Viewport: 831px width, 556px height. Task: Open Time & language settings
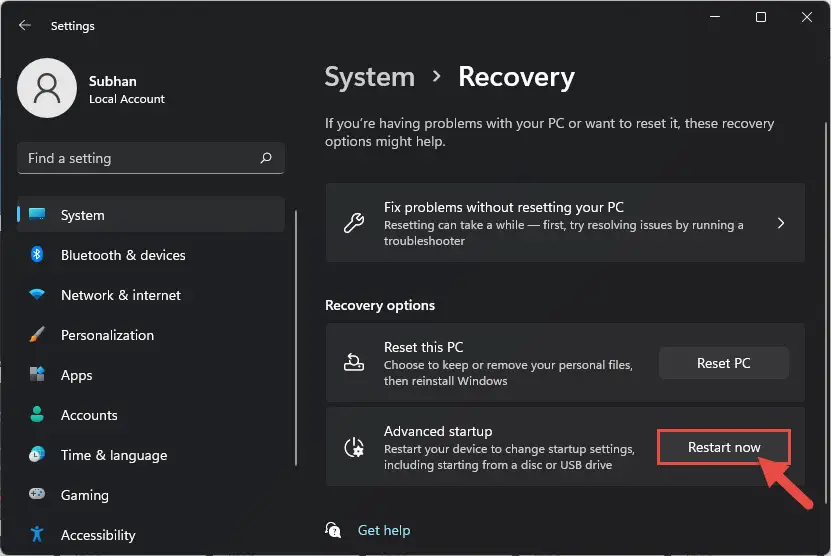(x=151, y=455)
